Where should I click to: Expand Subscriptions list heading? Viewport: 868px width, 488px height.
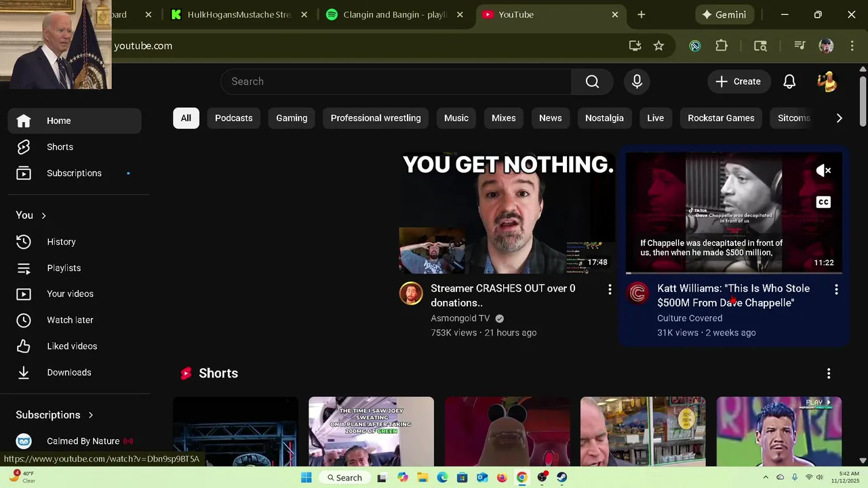55,415
